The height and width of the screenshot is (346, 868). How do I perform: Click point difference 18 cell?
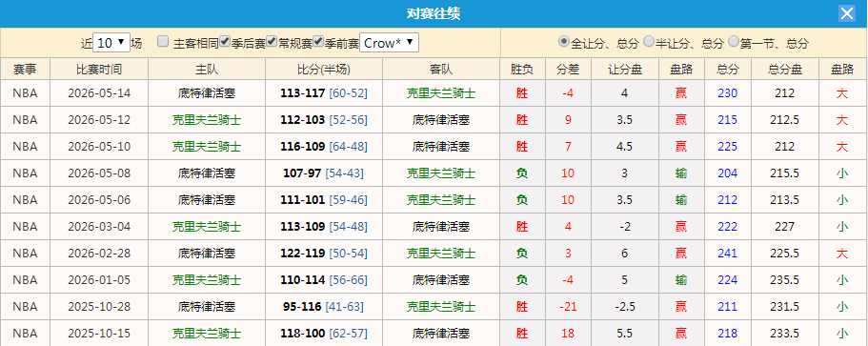pyautogui.click(x=568, y=334)
